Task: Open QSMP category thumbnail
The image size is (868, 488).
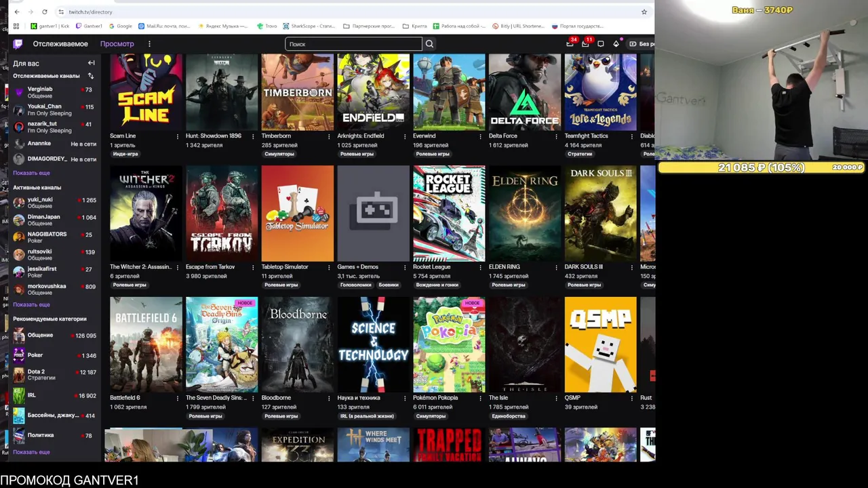Action: tap(601, 344)
